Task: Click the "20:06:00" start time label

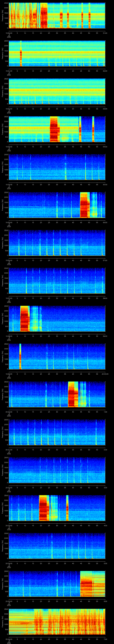Action: 9,639
